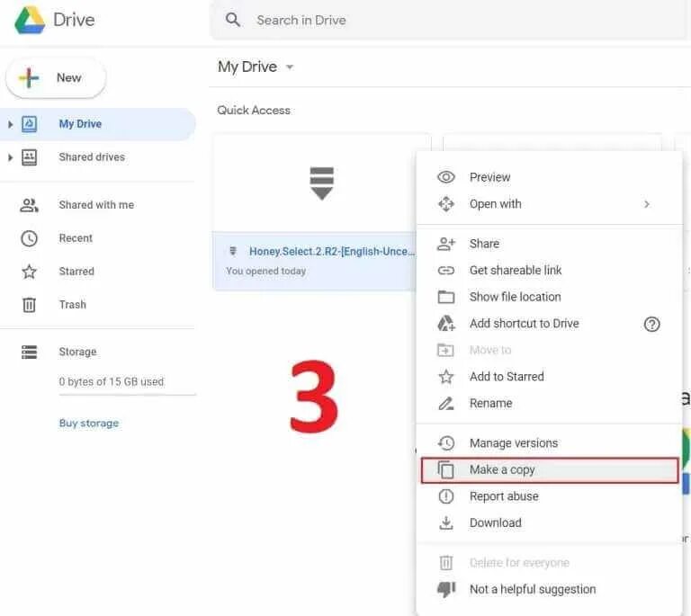Click the 0 bytes of 15 GB used text
Screen dimensions: 691x616
tap(112, 382)
